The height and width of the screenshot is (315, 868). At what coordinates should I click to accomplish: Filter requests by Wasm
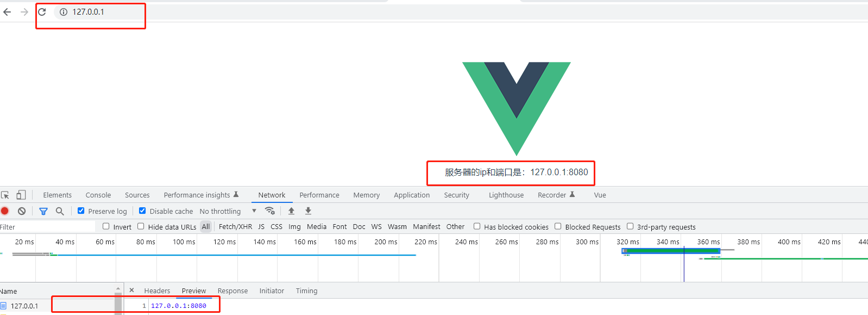[397, 227]
